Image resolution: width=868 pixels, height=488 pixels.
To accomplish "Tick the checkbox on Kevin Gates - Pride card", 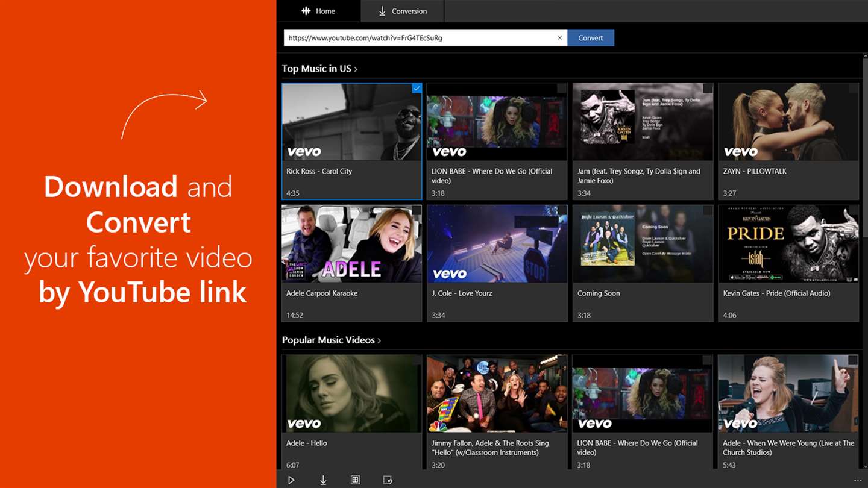I will pyautogui.click(x=854, y=211).
